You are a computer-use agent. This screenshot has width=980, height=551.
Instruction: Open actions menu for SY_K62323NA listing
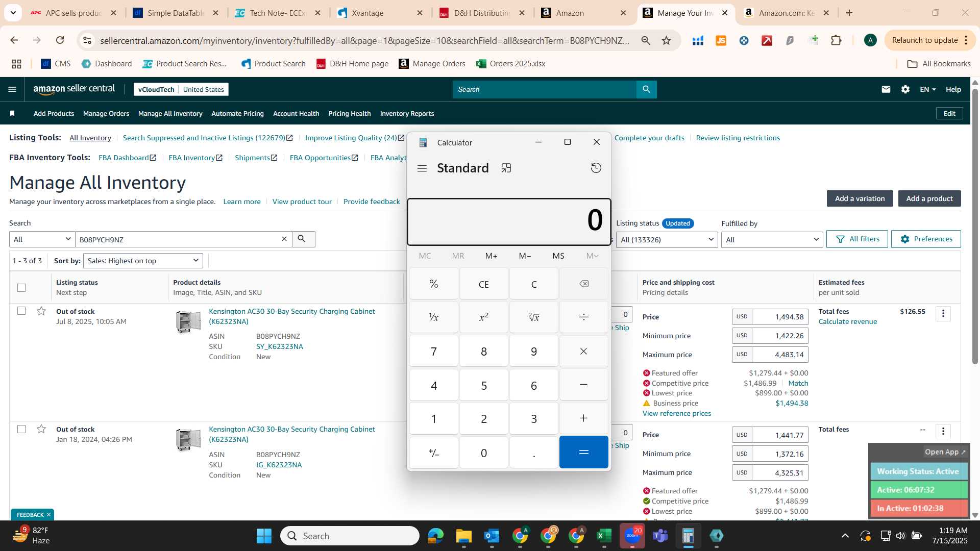pyautogui.click(x=943, y=314)
